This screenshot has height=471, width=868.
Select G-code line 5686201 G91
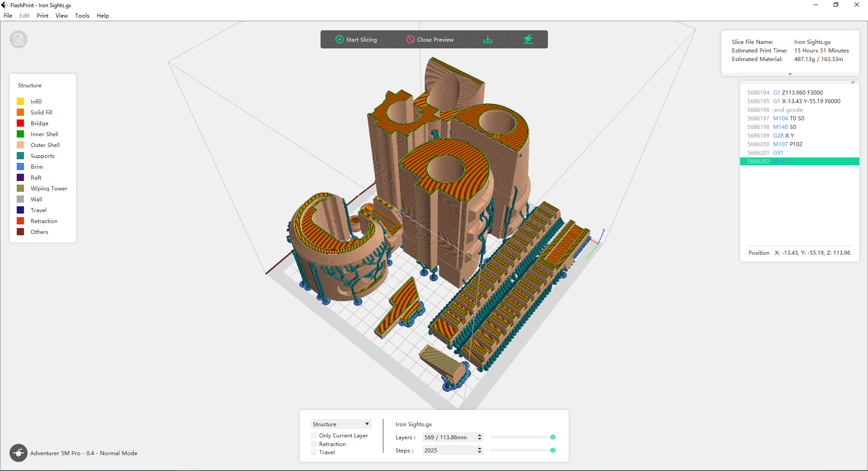coord(799,152)
